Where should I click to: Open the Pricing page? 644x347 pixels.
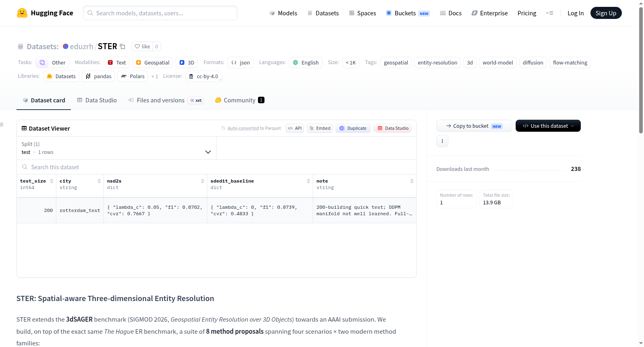click(527, 13)
